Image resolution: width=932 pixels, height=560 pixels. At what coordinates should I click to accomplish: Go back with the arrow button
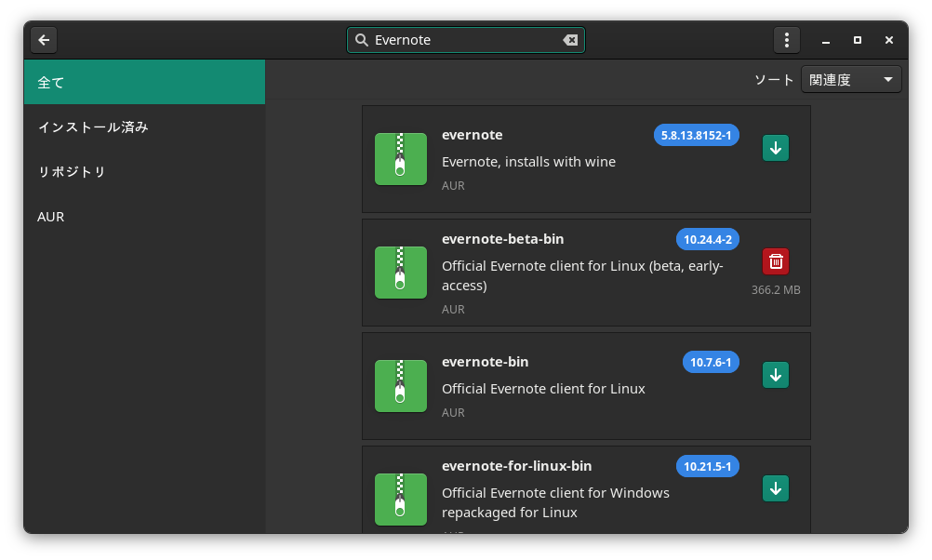pos(44,40)
